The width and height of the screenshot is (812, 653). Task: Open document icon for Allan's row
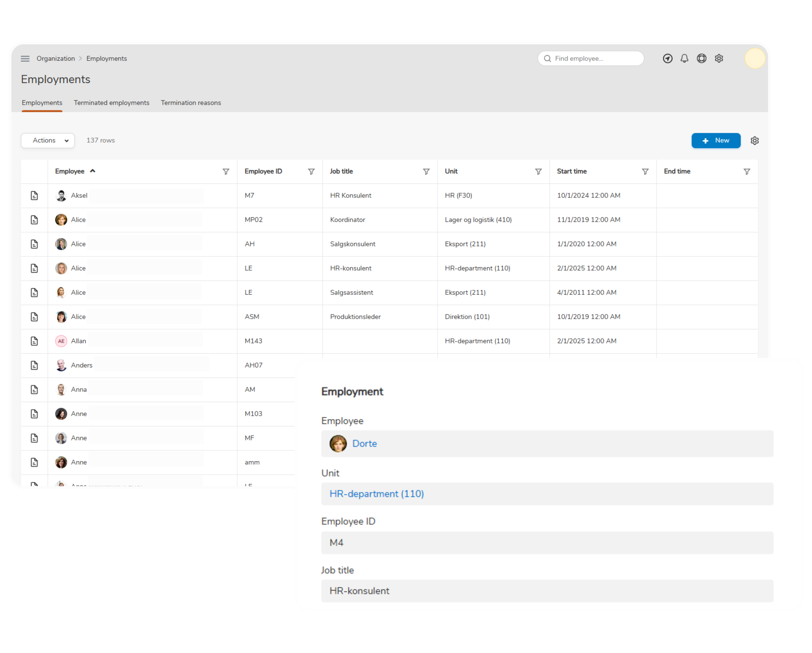click(x=34, y=341)
